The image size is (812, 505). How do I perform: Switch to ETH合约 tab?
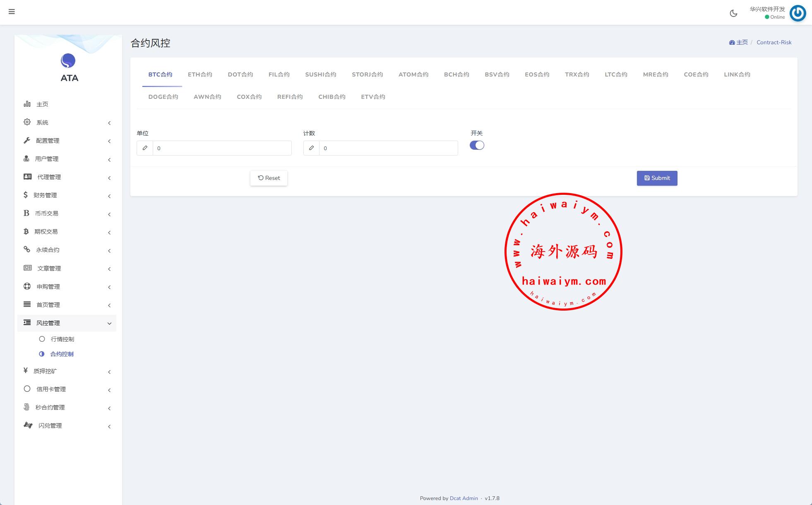pos(200,74)
